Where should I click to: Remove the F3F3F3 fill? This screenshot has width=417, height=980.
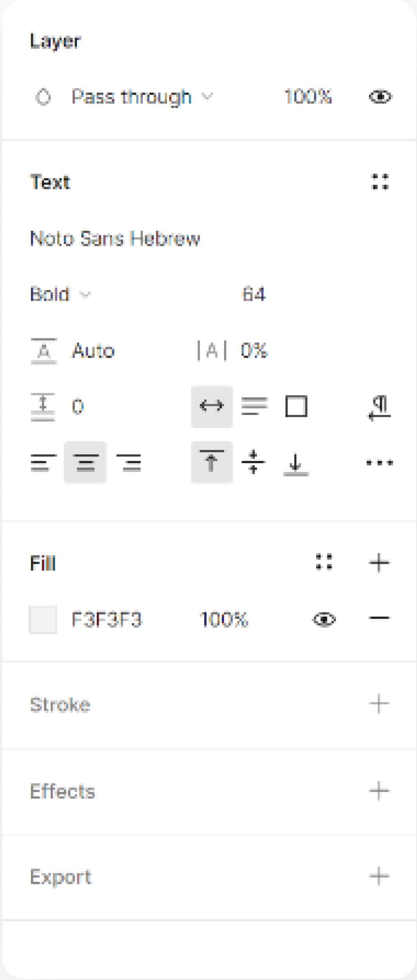click(x=379, y=618)
